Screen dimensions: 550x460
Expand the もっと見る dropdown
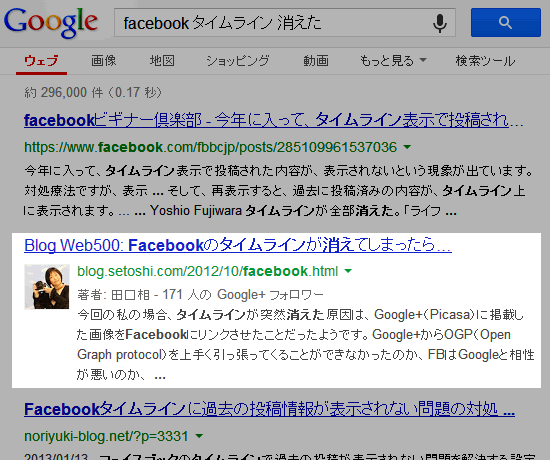tap(393, 61)
